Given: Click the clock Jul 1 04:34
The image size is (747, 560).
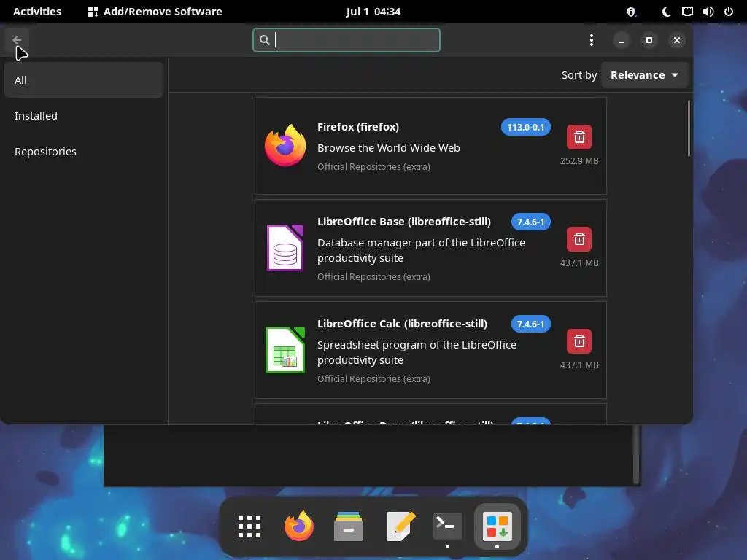Looking at the screenshot, I should pos(373,12).
